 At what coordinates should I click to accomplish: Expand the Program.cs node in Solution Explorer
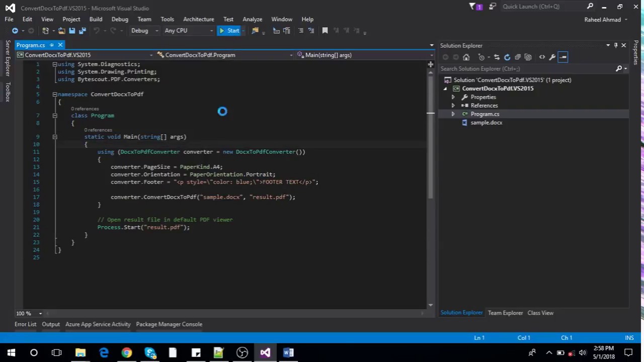tap(453, 114)
